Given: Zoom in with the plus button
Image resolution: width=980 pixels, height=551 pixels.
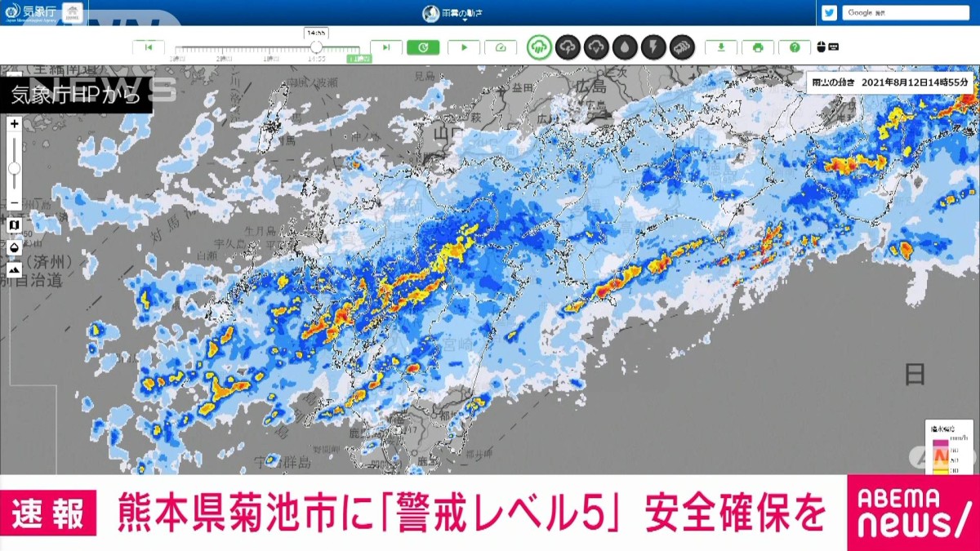Looking at the screenshot, I should 15,124.
